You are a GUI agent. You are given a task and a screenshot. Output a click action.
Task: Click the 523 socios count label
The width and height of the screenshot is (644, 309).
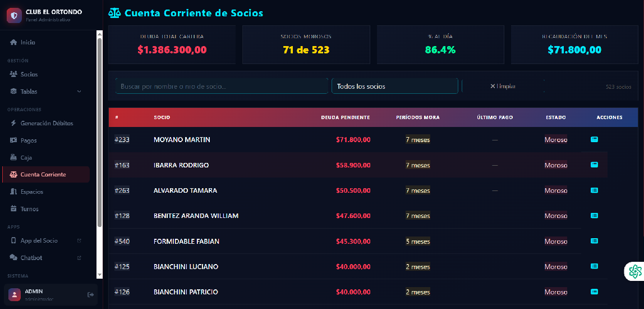coord(618,87)
